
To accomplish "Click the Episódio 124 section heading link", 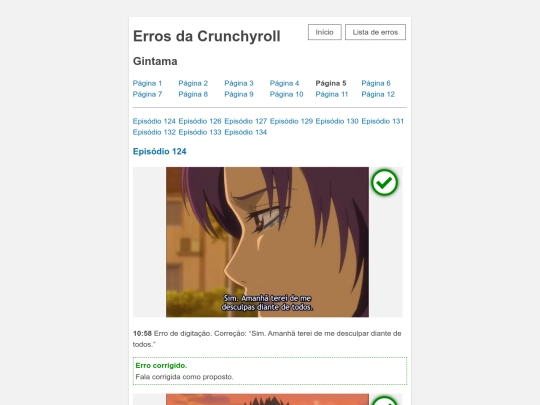I will (159, 152).
